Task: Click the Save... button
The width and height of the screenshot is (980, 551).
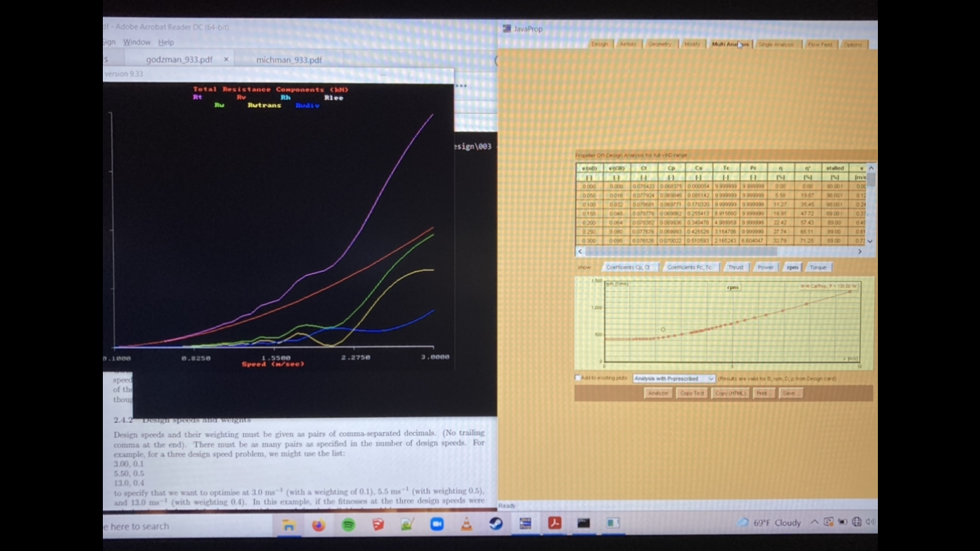Action: click(790, 393)
